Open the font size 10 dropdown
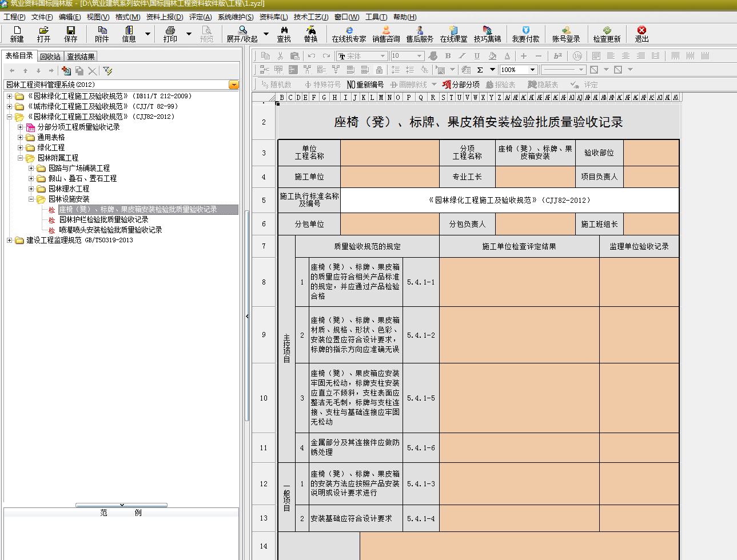 point(419,56)
